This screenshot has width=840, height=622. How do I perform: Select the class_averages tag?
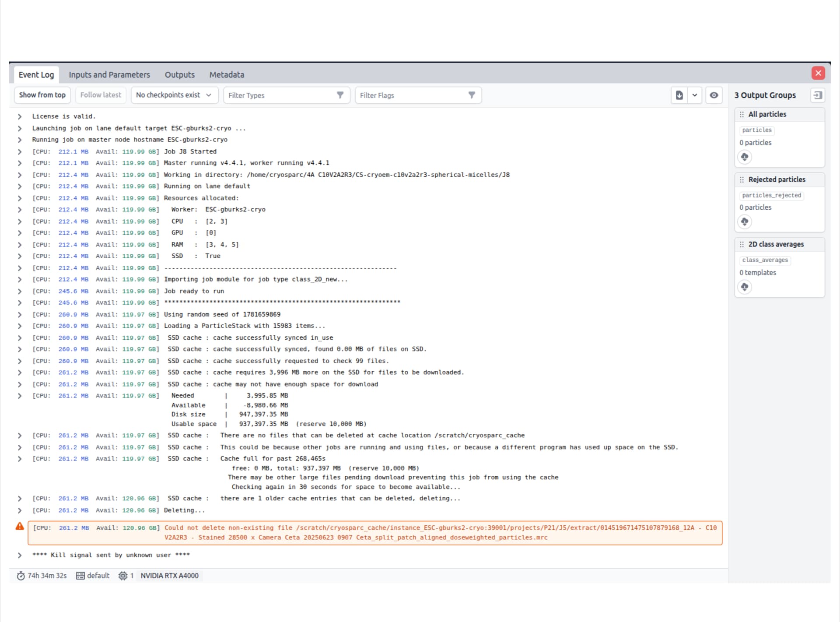[765, 260]
